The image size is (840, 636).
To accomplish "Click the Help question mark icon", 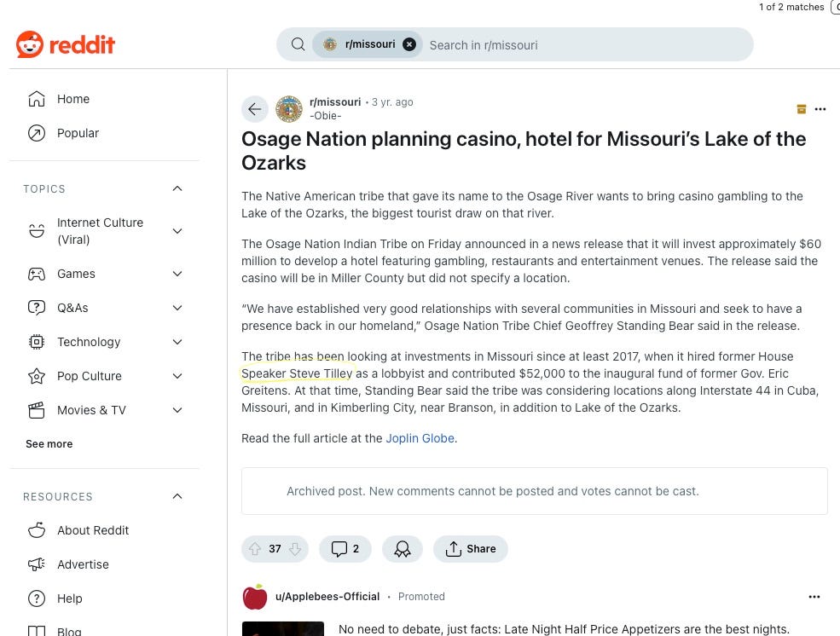I will click(37, 599).
